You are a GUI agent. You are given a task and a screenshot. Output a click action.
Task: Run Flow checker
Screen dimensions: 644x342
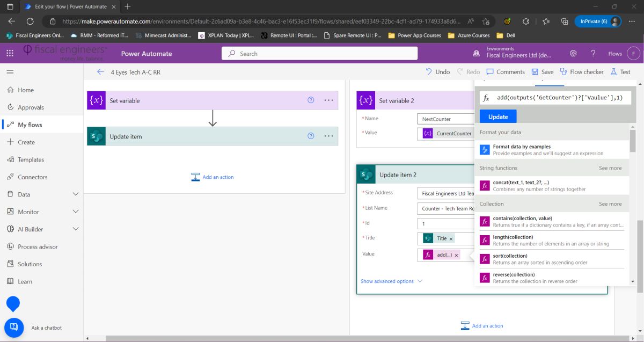pos(581,72)
